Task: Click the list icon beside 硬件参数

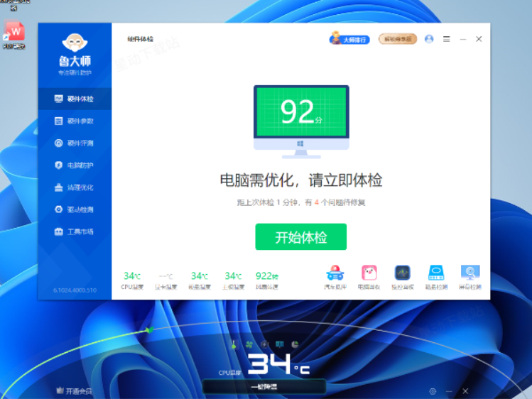Action: point(59,121)
